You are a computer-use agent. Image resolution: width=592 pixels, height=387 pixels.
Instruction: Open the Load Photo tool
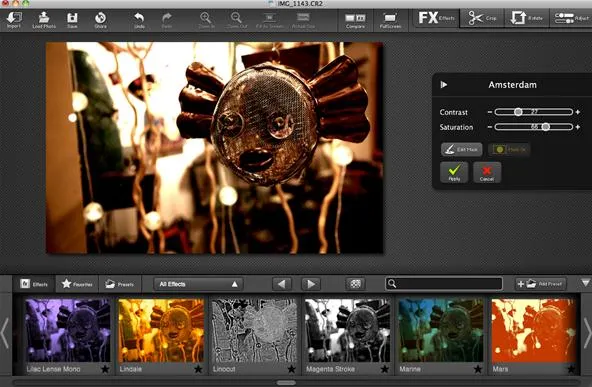pyautogui.click(x=44, y=20)
